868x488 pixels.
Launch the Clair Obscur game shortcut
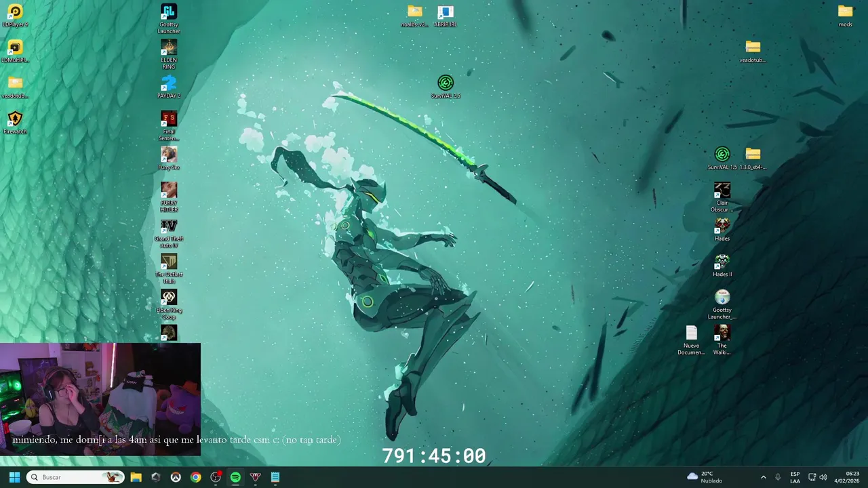click(722, 198)
